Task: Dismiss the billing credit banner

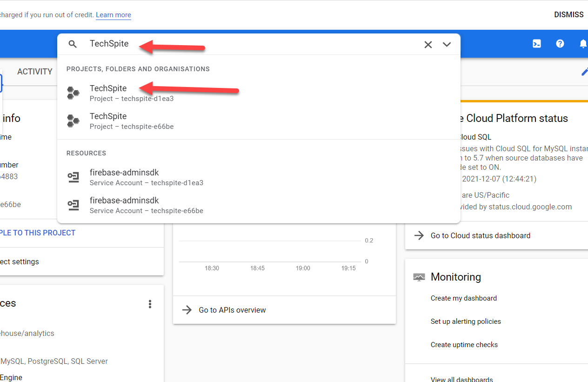Action: [568, 15]
